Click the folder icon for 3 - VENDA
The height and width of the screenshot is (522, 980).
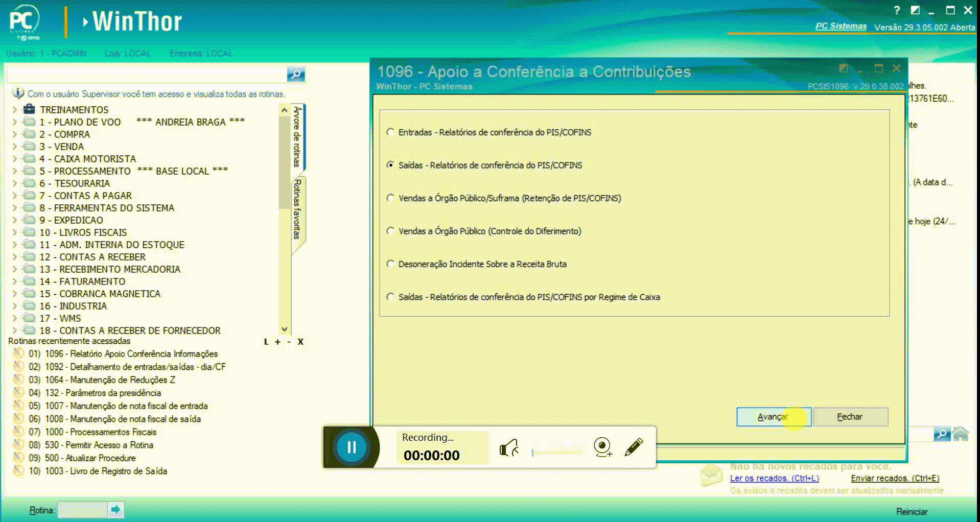click(x=30, y=146)
